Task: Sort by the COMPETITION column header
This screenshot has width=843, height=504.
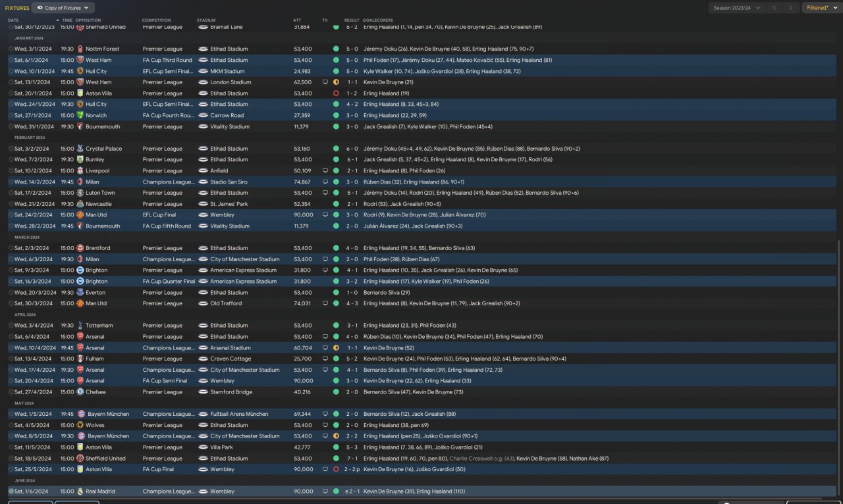Action: pos(156,20)
